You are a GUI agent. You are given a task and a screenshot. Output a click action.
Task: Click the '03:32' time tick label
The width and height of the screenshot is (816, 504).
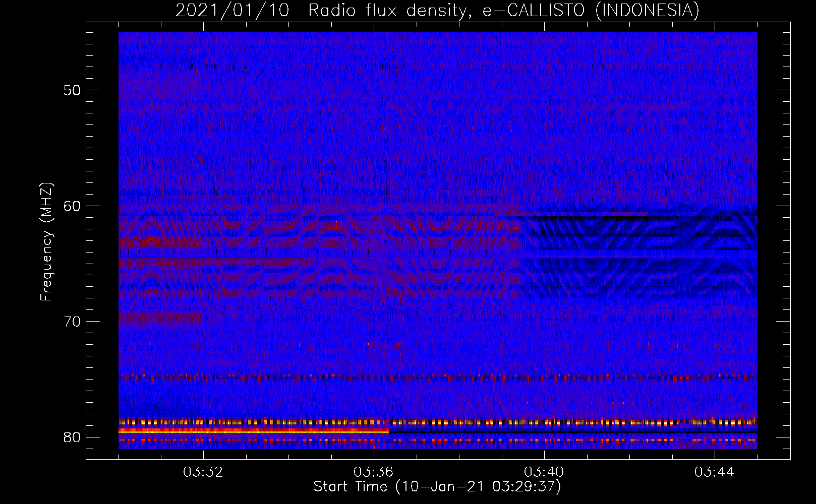tap(203, 472)
